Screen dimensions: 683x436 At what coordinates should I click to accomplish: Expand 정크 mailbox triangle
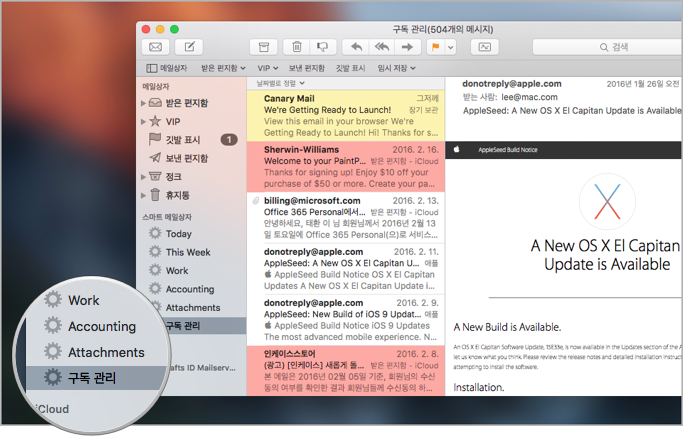point(143,177)
